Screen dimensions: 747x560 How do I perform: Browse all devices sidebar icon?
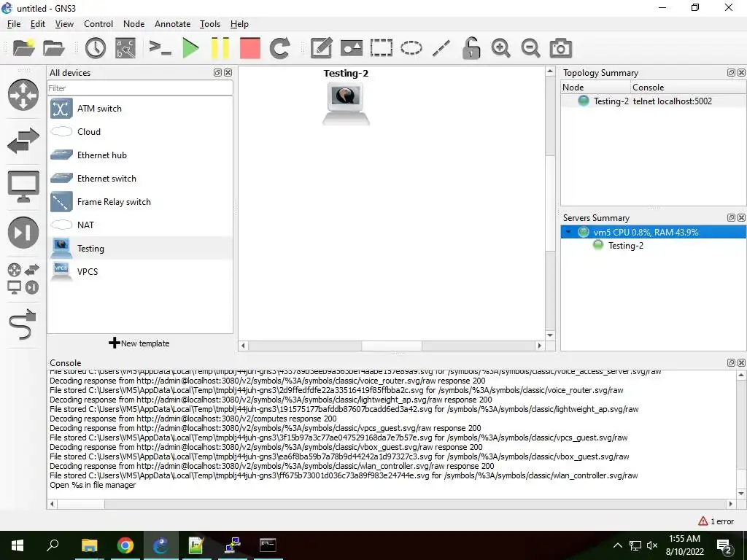click(23, 279)
